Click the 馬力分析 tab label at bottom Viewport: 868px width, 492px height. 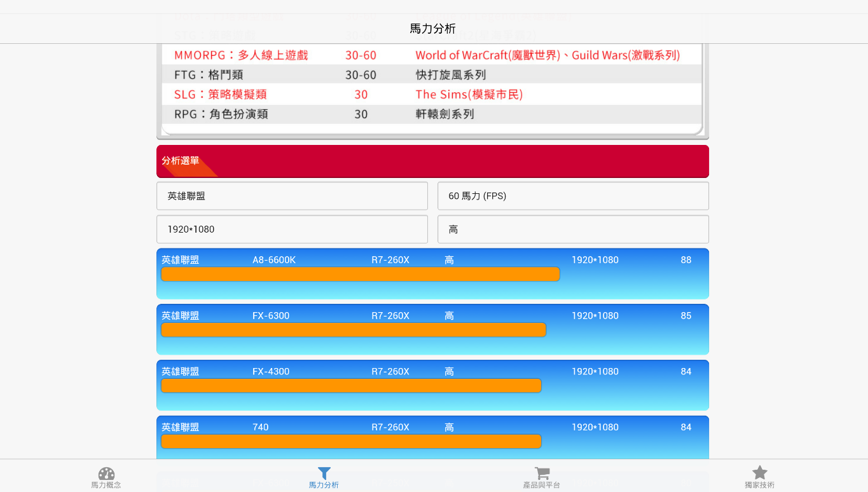324,485
